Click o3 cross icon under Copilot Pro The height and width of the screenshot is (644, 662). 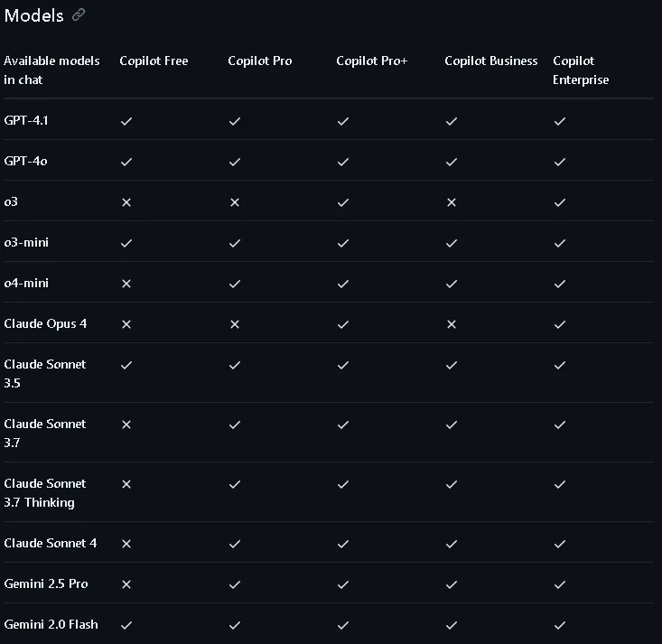pyautogui.click(x=235, y=202)
